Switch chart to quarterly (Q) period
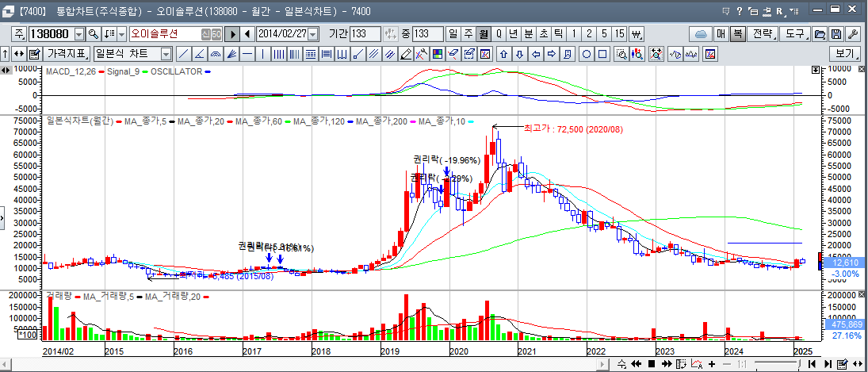The height and width of the screenshot is (372, 868). pos(499,34)
